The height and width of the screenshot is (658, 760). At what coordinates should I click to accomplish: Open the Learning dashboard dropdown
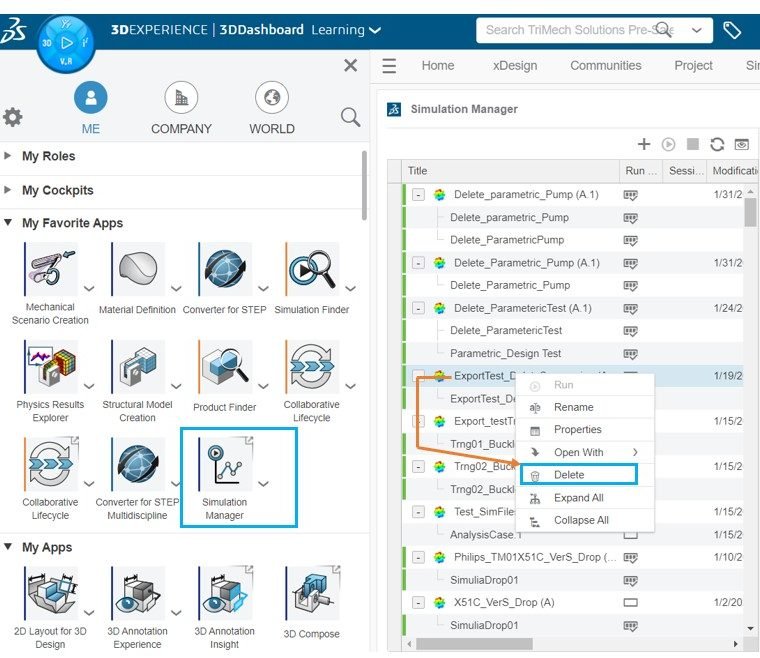coord(375,30)
